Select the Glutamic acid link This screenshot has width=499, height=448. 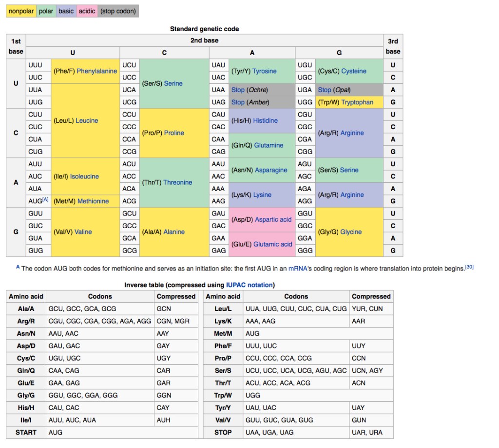click(x=273, y=244)
